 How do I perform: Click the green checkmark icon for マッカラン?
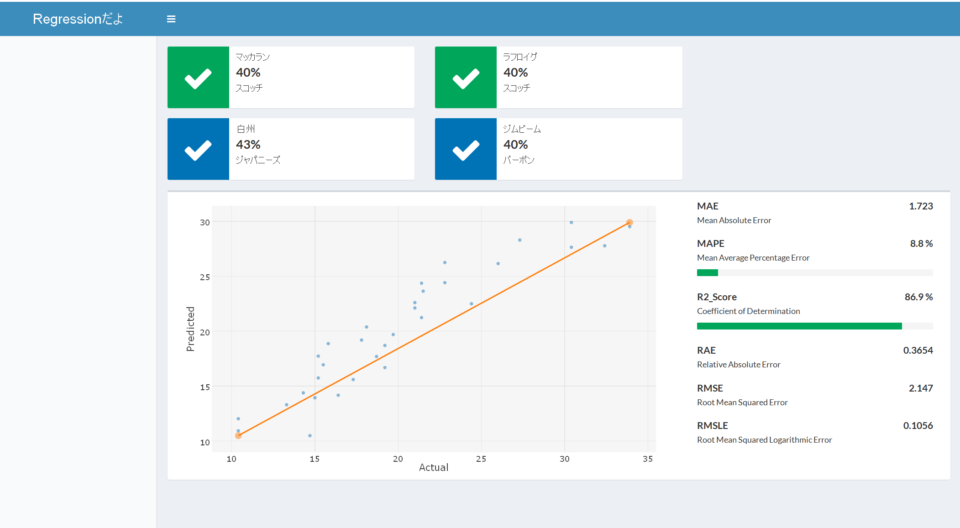(198, 77)
